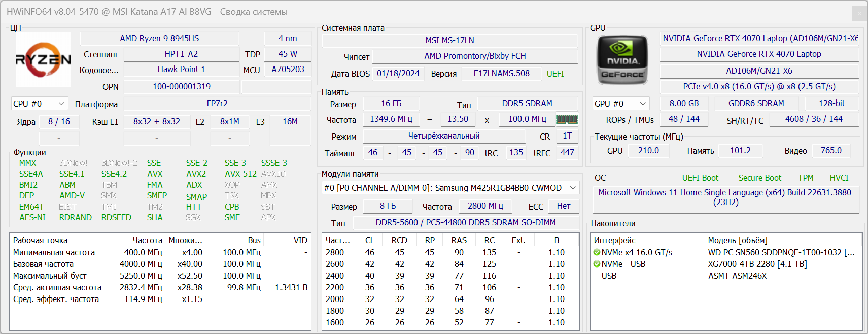Click the AMD Ryzen 9 8945HS name field
The height and width of the screenshot is (334, 868).
[x=159, y=39]
